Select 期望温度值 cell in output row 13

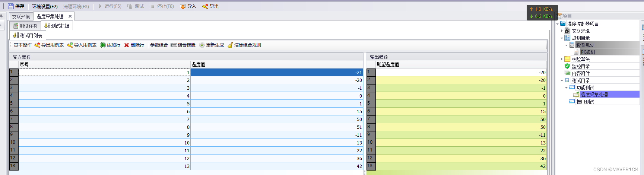pyautogui.click(x=461, y=166)
